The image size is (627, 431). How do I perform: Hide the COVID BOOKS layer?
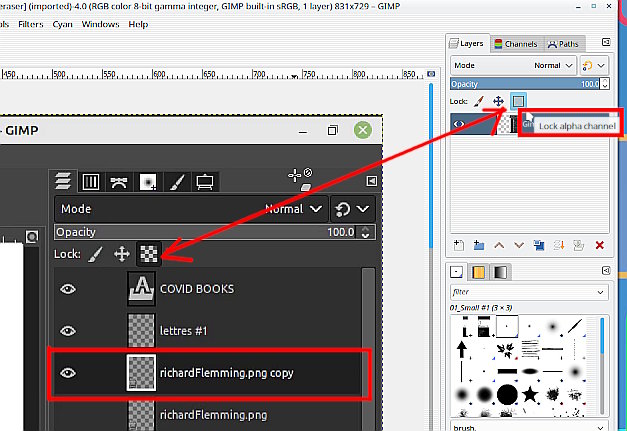[68, 289]
